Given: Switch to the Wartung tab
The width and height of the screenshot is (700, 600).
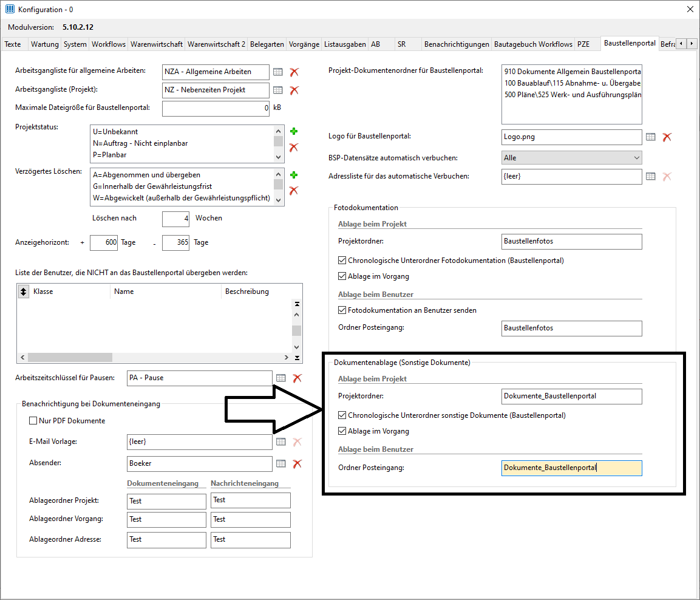Looking at the screenshot, I should (45, 44).
